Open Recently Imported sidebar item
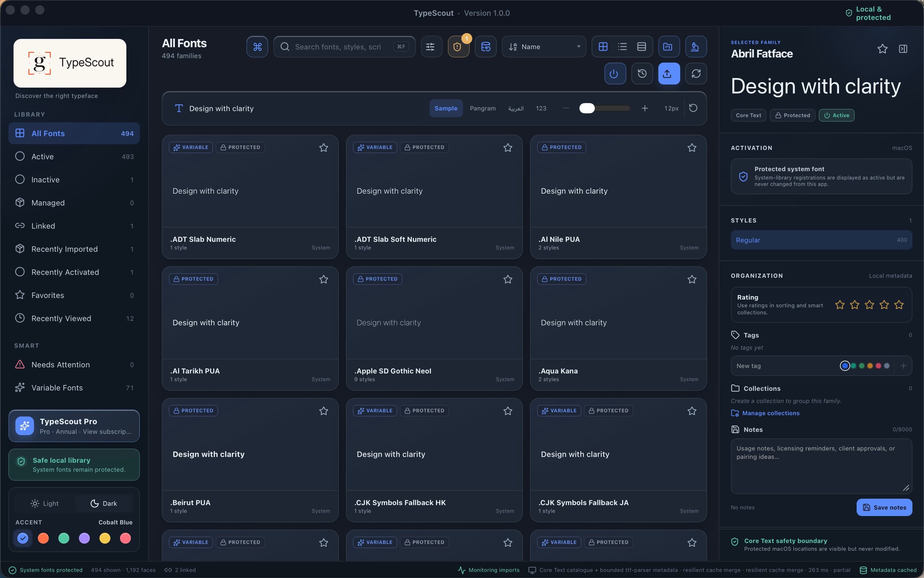The width and height of the screenshot is (924, 578). 74,249
